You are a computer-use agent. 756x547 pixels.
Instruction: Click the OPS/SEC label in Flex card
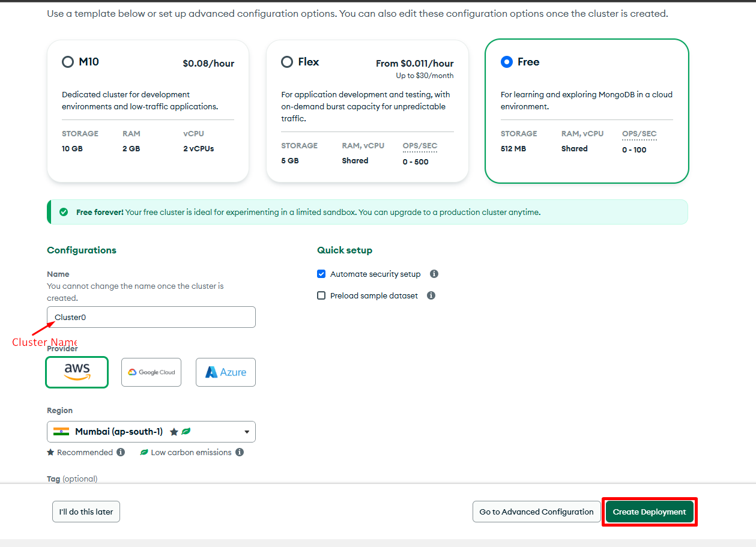click(x=420, y=145)
